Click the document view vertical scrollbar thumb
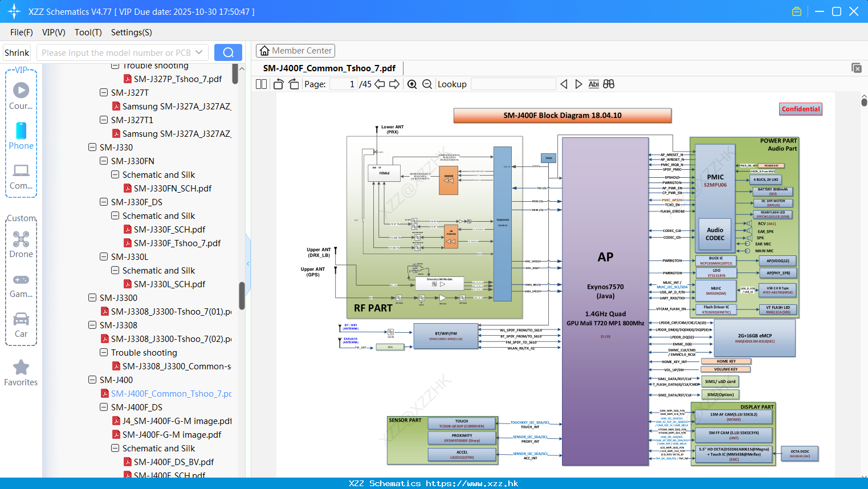The height and width of the screenshot is (489, 868). (x=864, y=101)
